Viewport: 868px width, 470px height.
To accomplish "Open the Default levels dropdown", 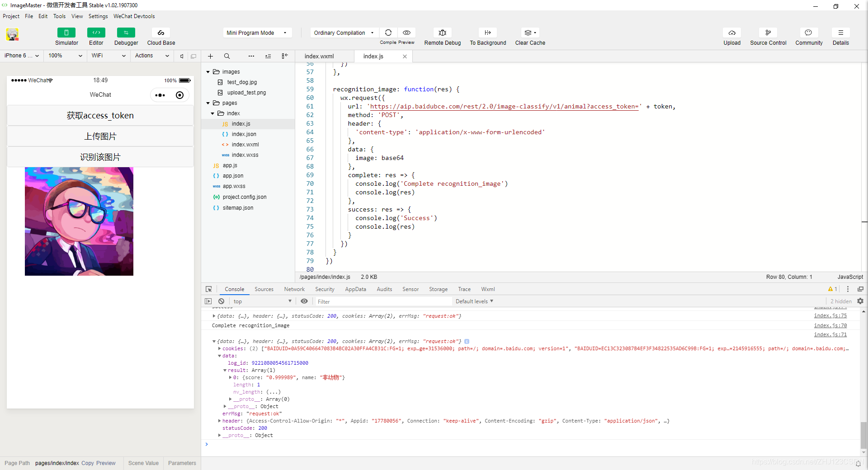I will tap(474, 301).
